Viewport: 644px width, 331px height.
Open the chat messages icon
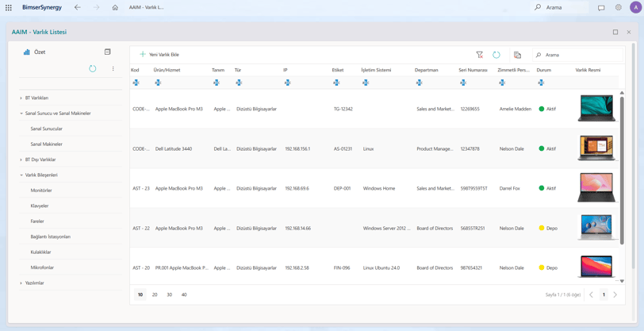coord(601,7)
